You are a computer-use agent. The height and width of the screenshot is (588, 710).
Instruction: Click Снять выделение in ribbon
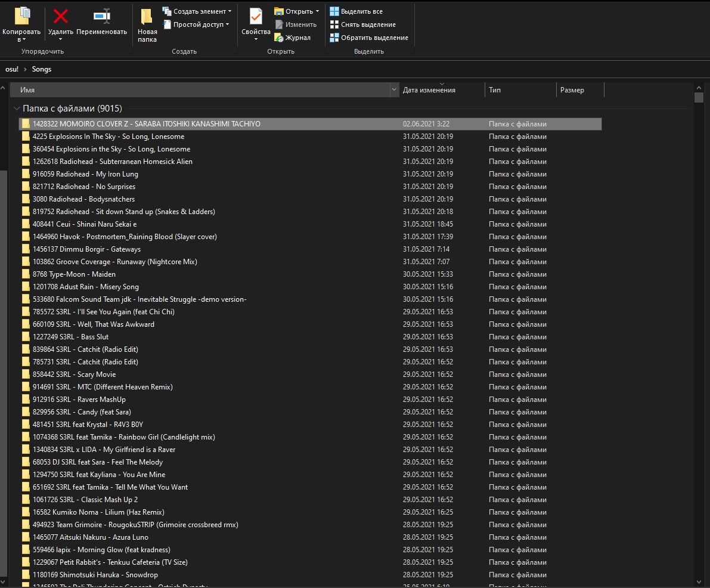pos(362,24)
